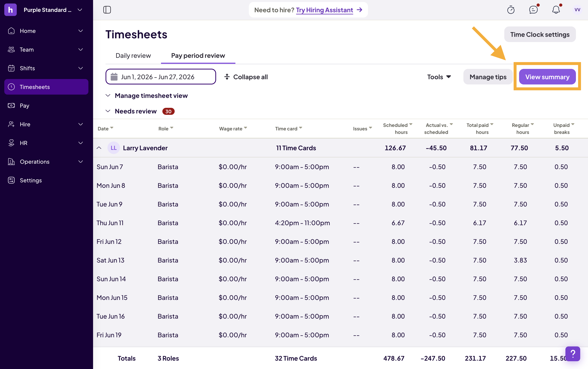Open the Tools dropdown menu
The width and height of the screenshot is (588, 369).
click(439, 77)
